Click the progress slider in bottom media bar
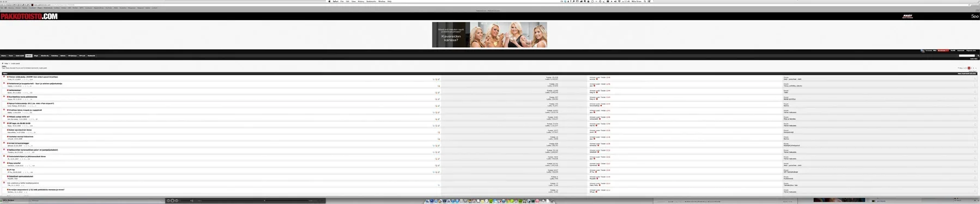The image size is (980, 204). point(255,200)
